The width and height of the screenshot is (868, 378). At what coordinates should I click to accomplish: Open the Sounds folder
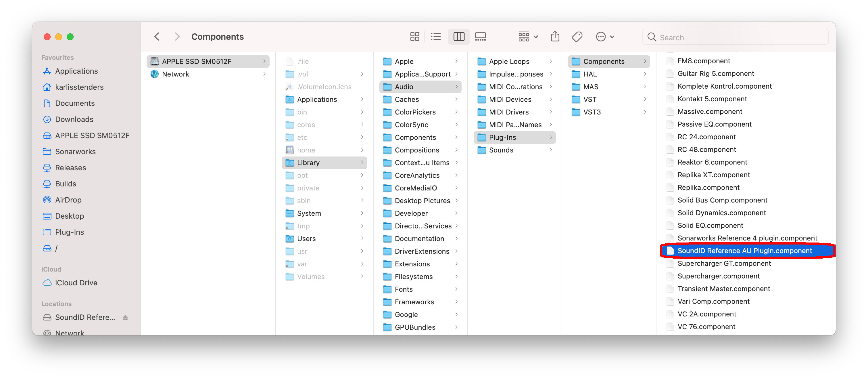514,150
